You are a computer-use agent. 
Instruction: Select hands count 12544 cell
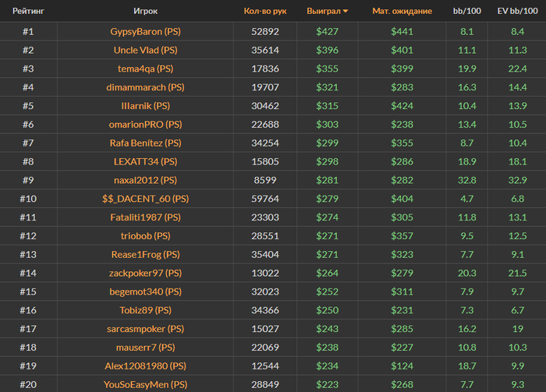[265, 366]
